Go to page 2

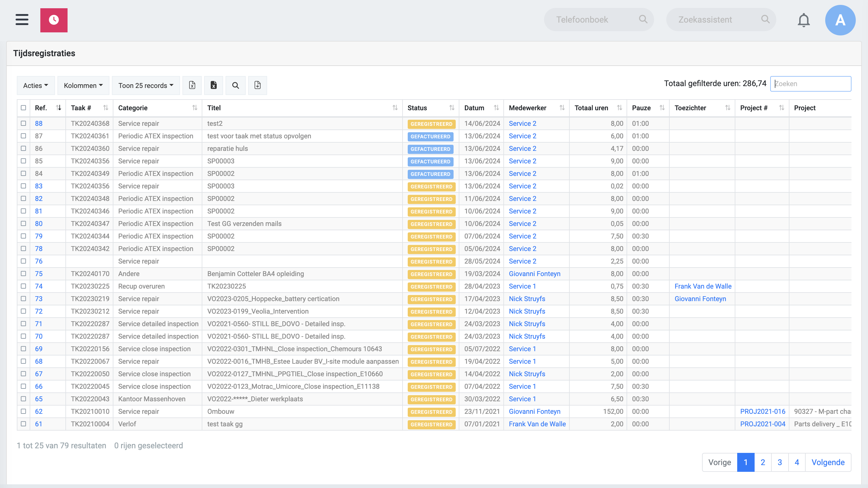click(763, 462)
